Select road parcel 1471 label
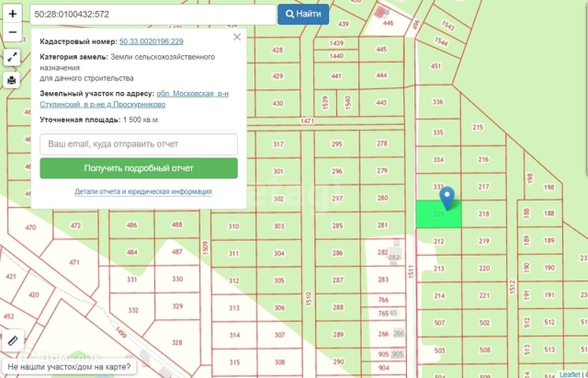 307,121
